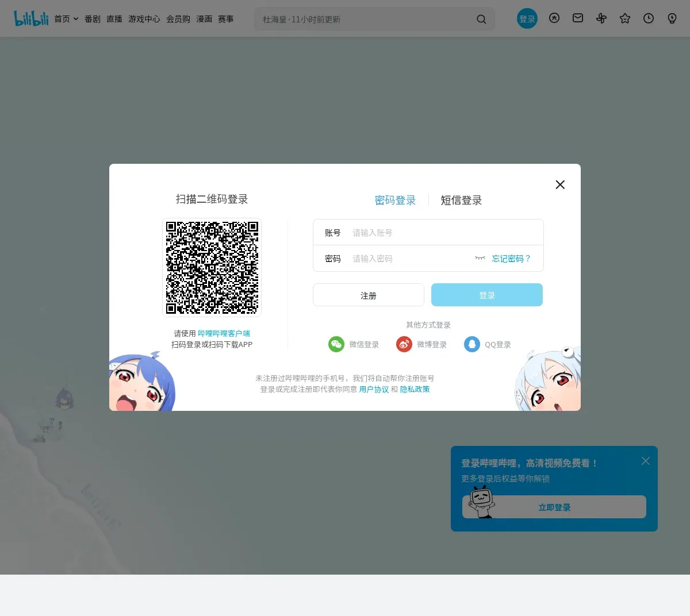Click the round blue 登录 avatar button
Image resolution: width=690 pixels, height=616 pixels.
tap(527, 19)
